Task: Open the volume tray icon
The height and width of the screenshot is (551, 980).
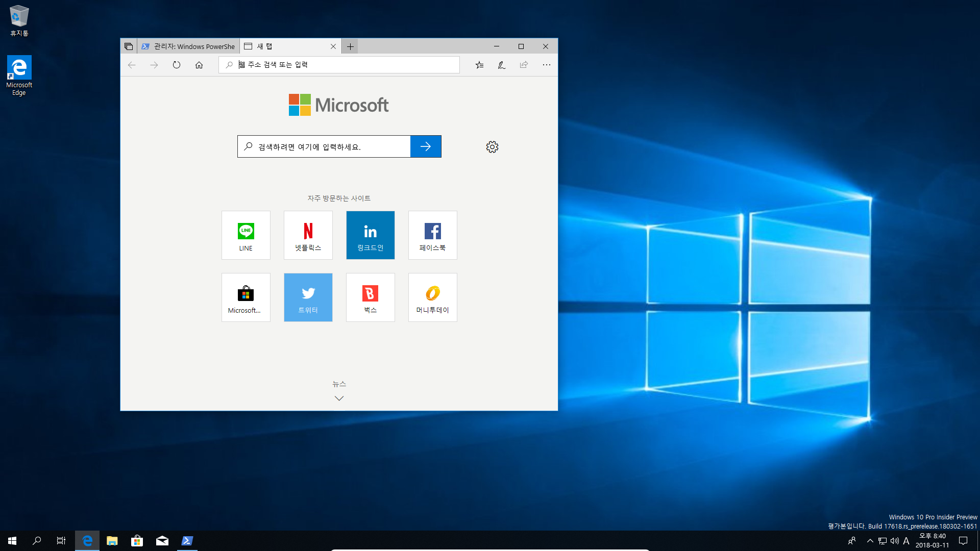Action: (x=895, y=541)
